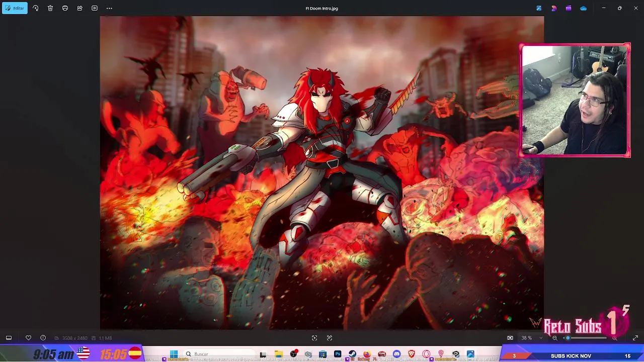
Task: Open the OneDrive cloud icon
Action: [583, 8]
